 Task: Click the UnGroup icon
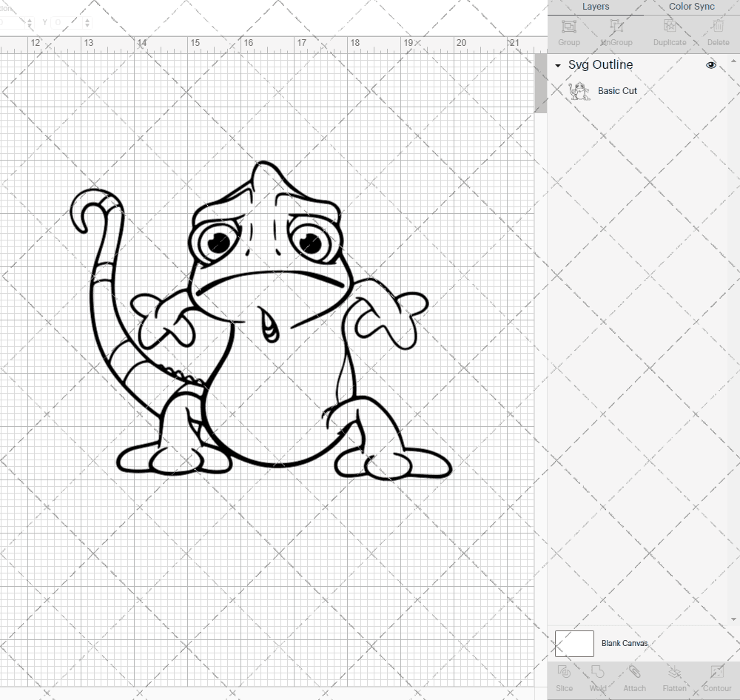[x=616, y=27]
